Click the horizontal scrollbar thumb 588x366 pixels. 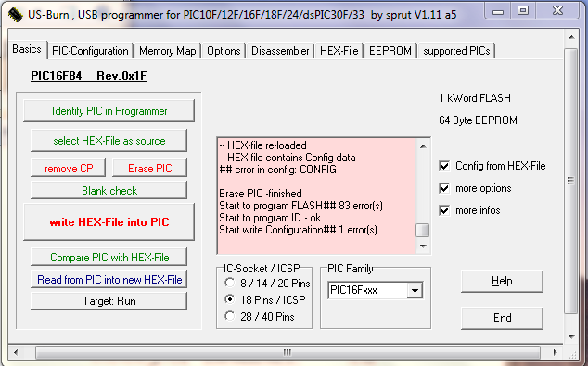(288, 352)
